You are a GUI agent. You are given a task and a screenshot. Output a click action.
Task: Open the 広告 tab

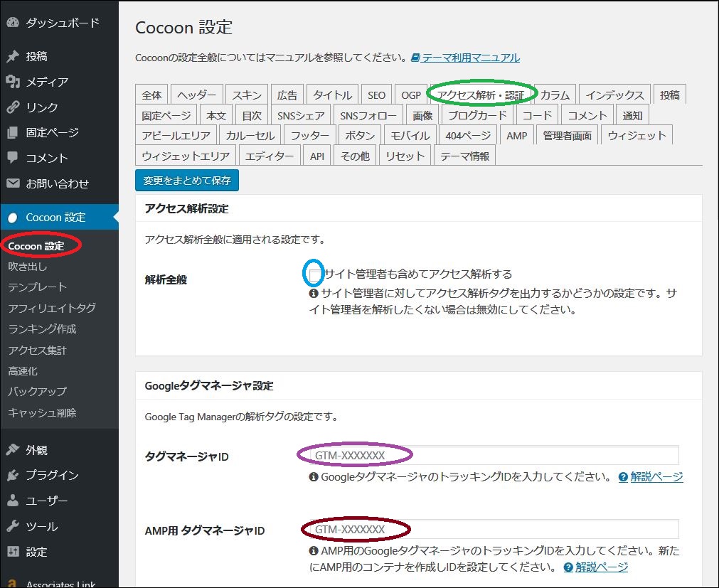287,95
